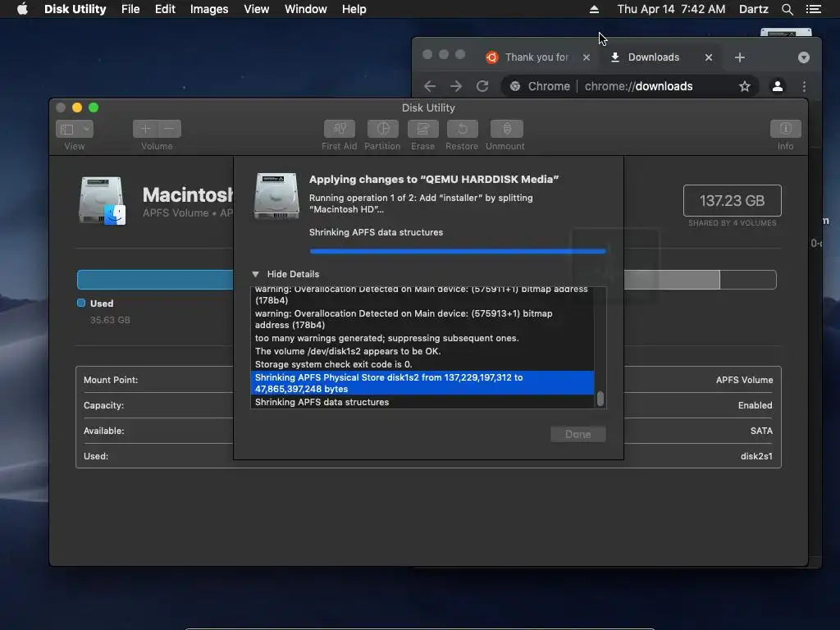Open the Images menu
Image resolution: width=840 pixels, height=630 pixels.
coord(209,9)
